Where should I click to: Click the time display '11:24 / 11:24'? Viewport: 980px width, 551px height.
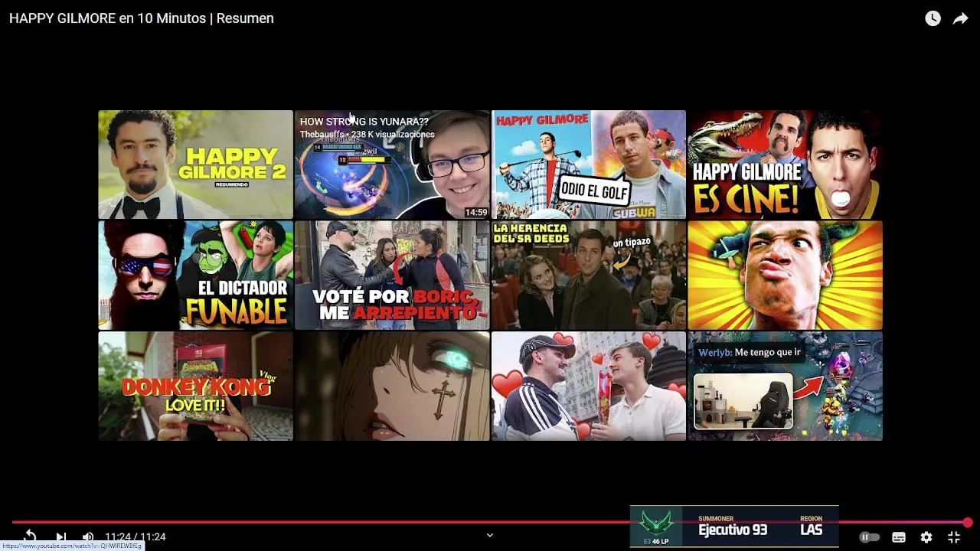(x=136, y=536)
